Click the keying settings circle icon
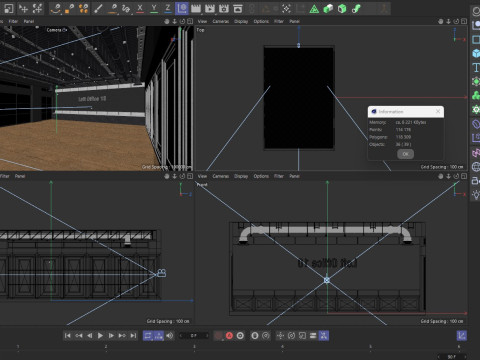The image size is (480, 360). tap(240, 335)
